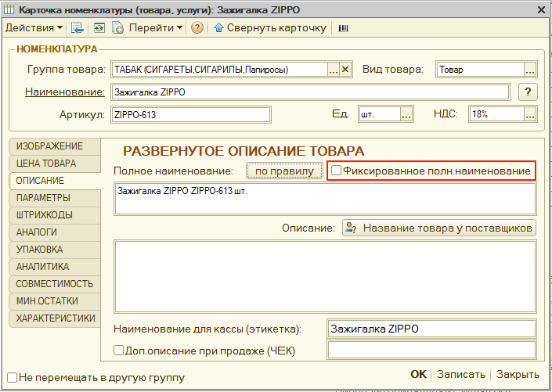
Task: Click Свернуть карточку button
Action: [270, 28]
